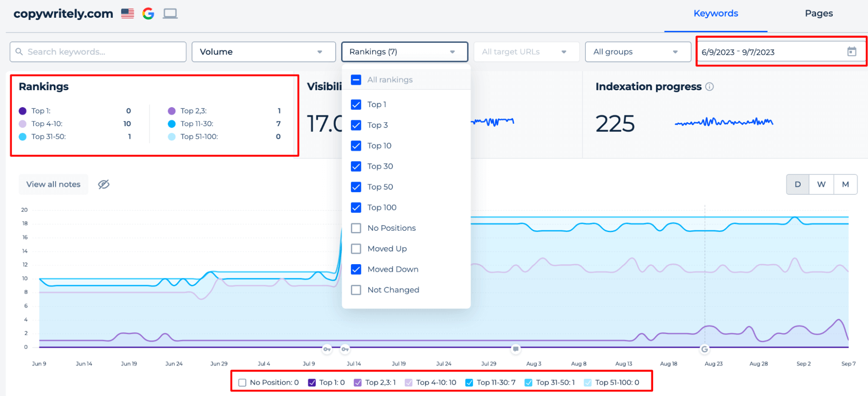Click the View all notes button

(53, 184)
